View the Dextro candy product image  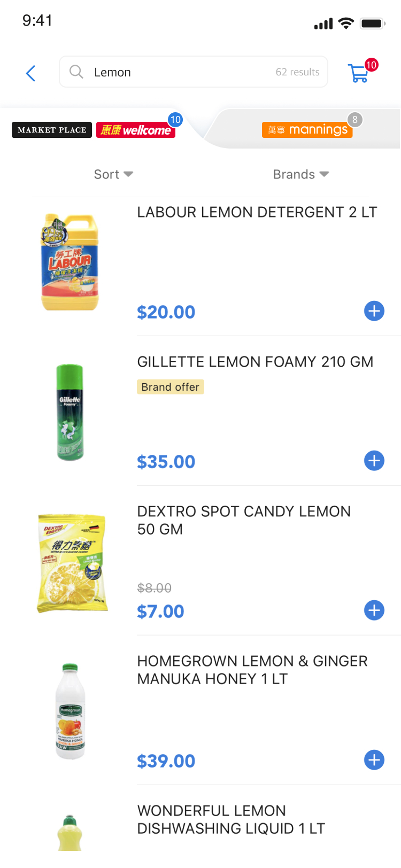coord(72,562)
